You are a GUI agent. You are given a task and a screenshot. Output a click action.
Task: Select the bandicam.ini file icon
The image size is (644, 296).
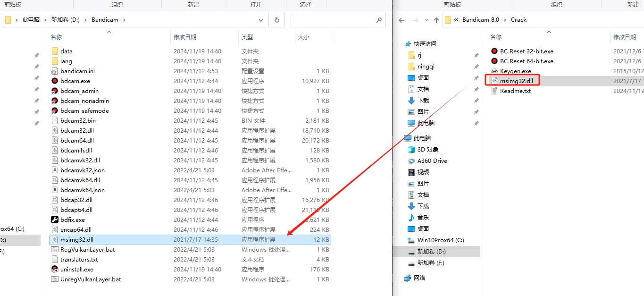tap(54, 71)
